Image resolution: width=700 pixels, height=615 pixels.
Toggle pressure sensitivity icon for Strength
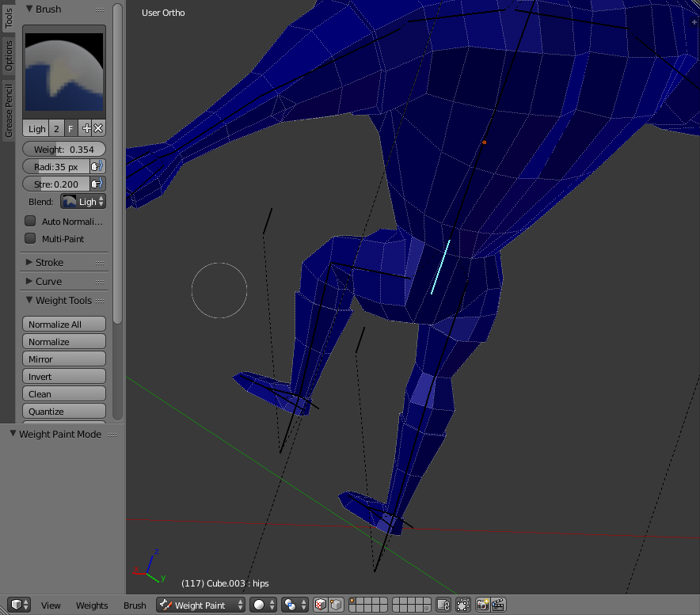pyautogui.click(x=97, y=184)
